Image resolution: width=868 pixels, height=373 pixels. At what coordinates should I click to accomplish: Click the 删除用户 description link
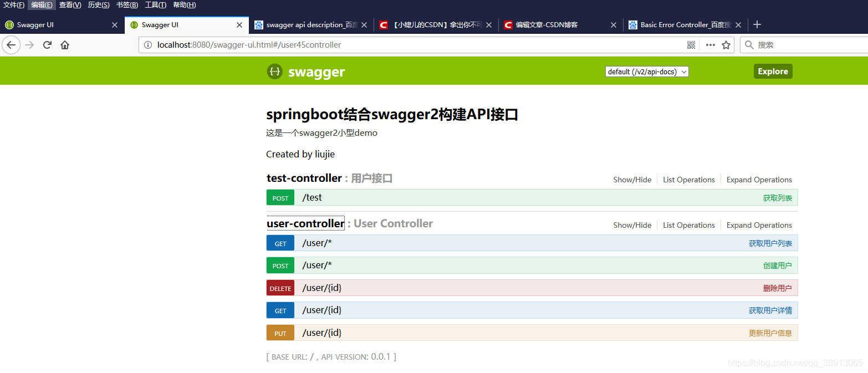(778, 288)
